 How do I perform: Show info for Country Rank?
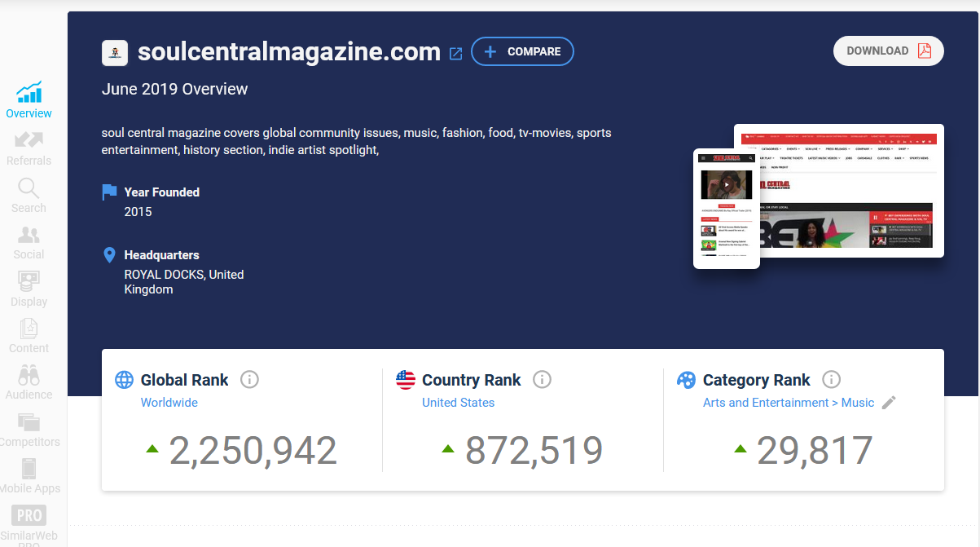coord(542,380)
